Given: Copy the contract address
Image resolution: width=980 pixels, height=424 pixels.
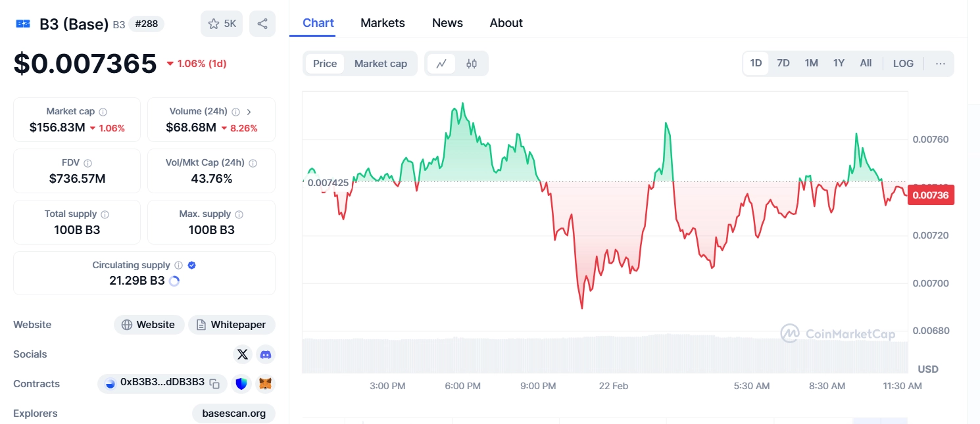Looking at the screenshot, I should click(214, 383).
